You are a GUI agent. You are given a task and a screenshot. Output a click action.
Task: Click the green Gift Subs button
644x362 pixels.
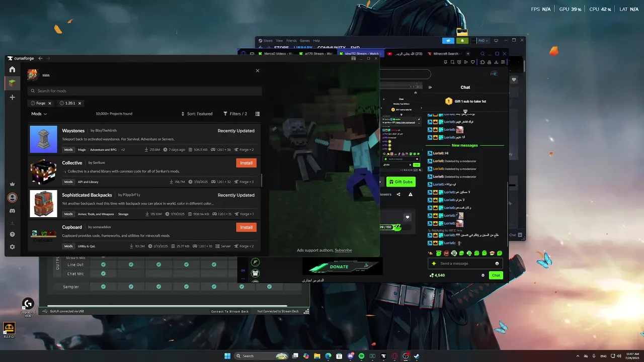pos(401,182)
